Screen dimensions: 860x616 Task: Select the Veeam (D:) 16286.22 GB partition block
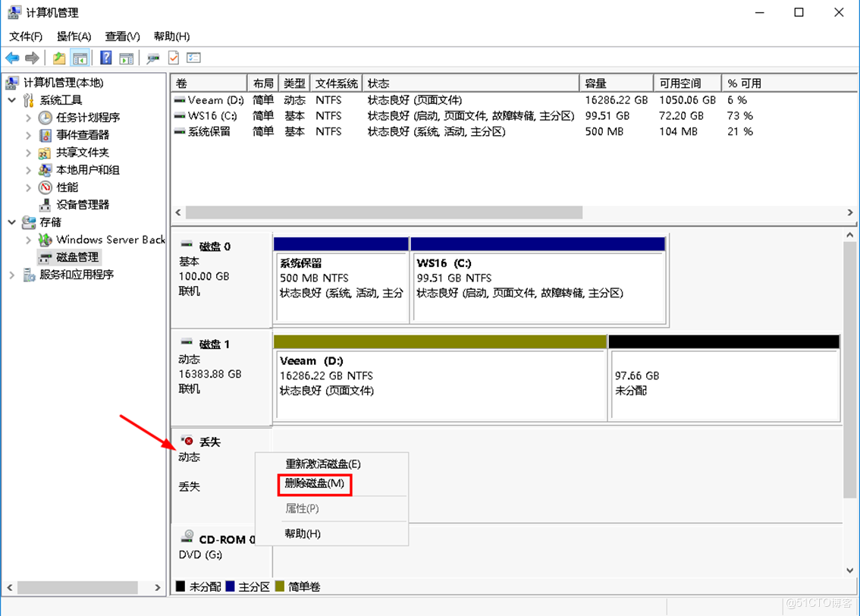pyautogui.click(x=440, y=379)
